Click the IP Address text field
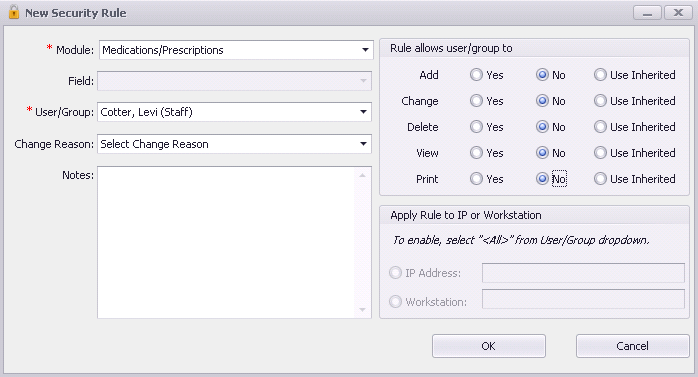Image resolution: width=698 pixels, height=377 pixels. click(583, 273)
